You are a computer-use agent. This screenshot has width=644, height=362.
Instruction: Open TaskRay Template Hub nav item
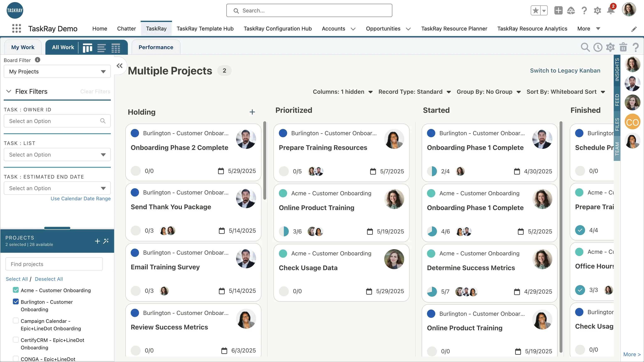(205, 28)
